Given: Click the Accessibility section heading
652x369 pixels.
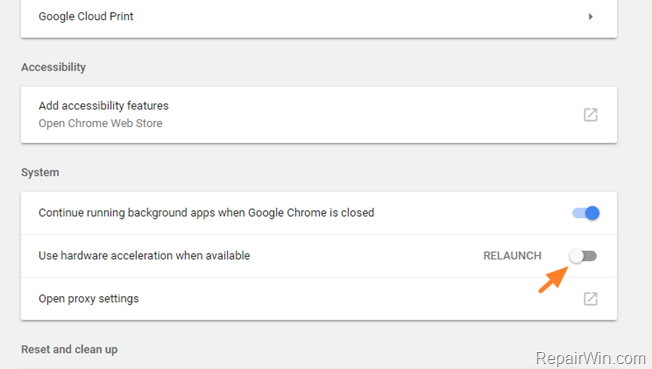Looking at the screenshot, I should [53, 67].
